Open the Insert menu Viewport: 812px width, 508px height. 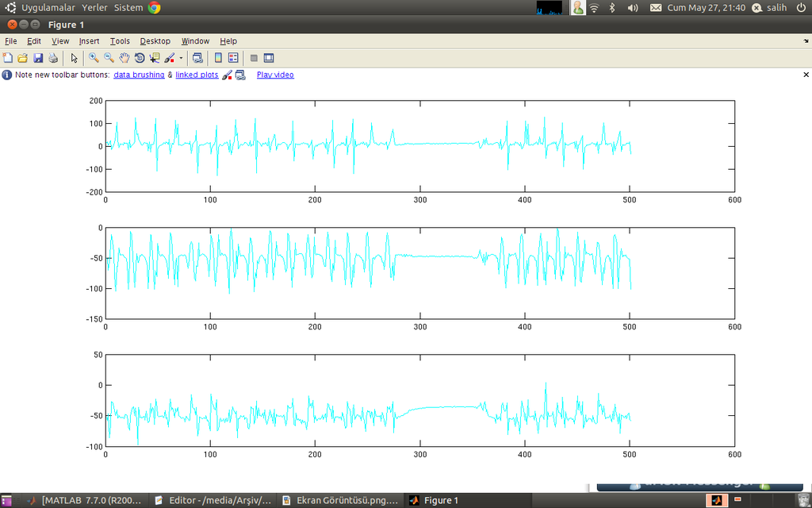point(89,41)
